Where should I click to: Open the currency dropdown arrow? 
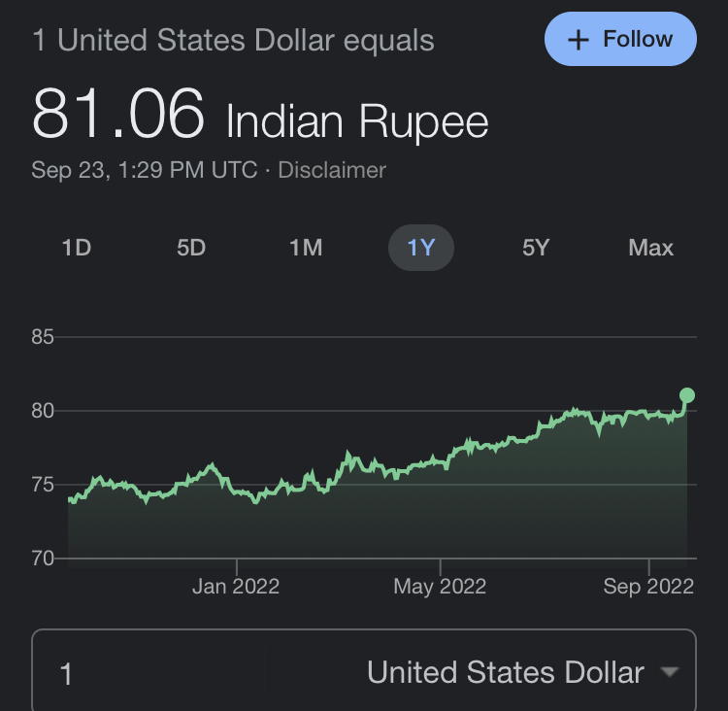click(x=669, y=672)
